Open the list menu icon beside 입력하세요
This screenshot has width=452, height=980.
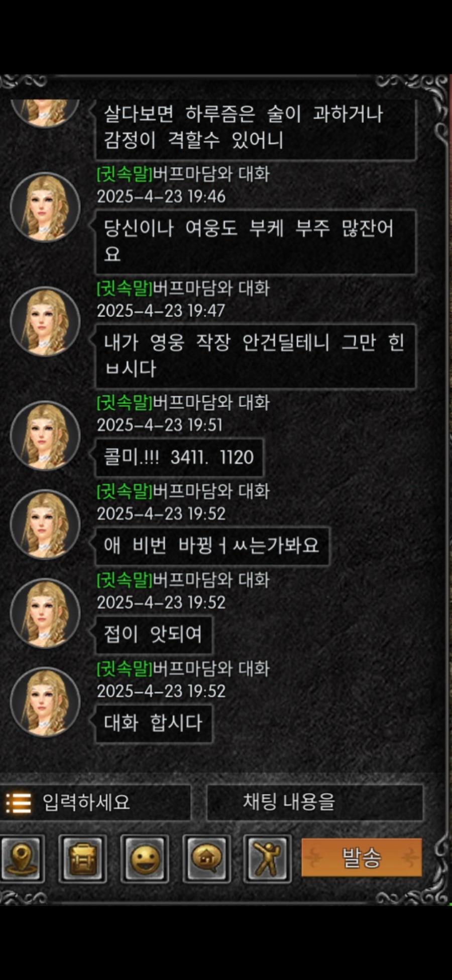click(x=19, y=803)
